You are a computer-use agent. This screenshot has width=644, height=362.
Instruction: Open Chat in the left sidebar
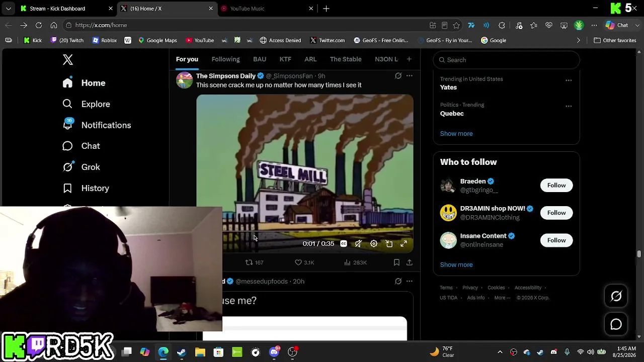81,146
